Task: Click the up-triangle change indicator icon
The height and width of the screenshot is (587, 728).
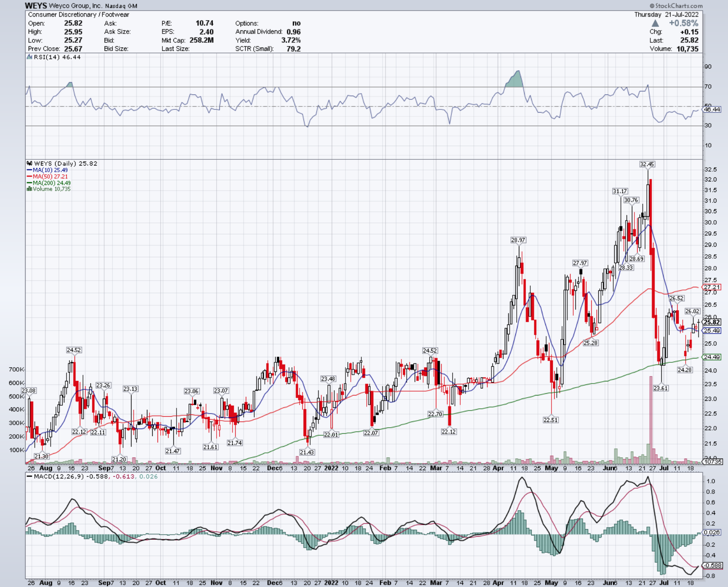Action: [x=655, y=23]
